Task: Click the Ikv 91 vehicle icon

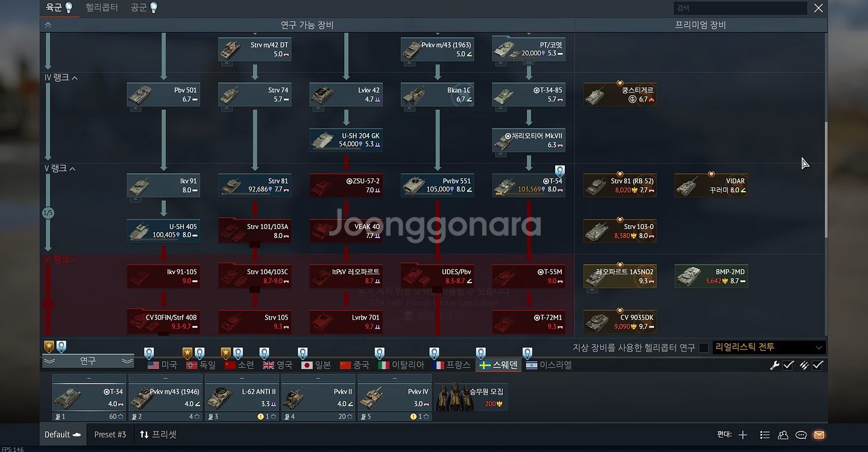Action: [140, 186]
